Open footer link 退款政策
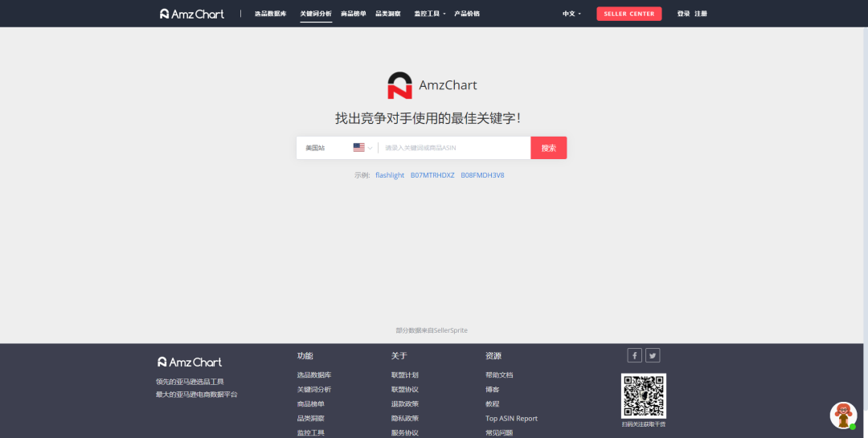Screen dimensions: 868x438 tap(404, 403)
